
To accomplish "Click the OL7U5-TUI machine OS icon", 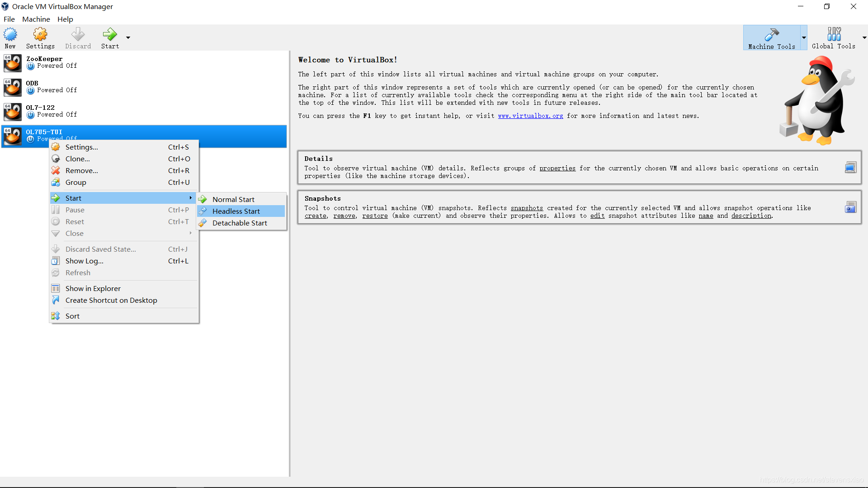I will 13,136.
